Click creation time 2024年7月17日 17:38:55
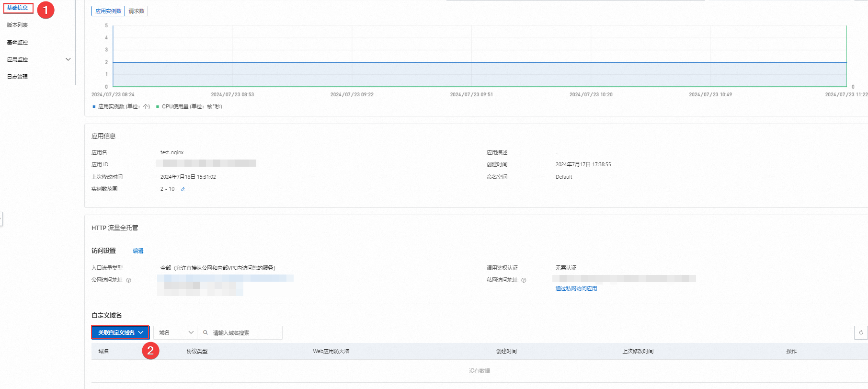The width and height of the screenshot is (868, 389). click(x=583, y=164)
